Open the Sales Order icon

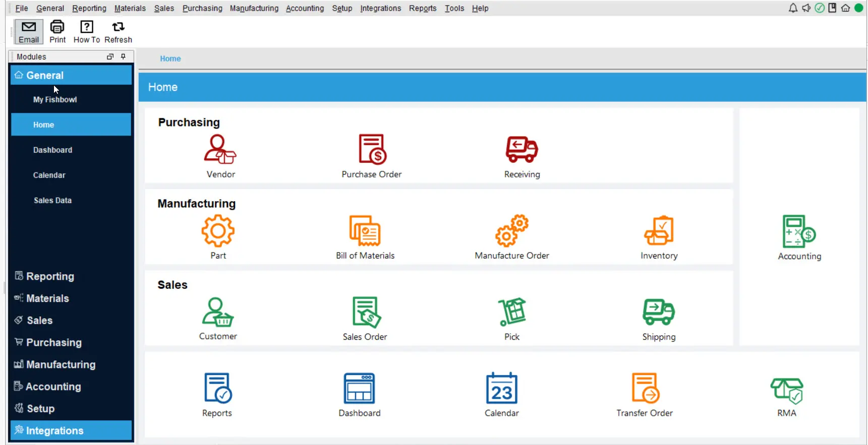coord(365,312)
